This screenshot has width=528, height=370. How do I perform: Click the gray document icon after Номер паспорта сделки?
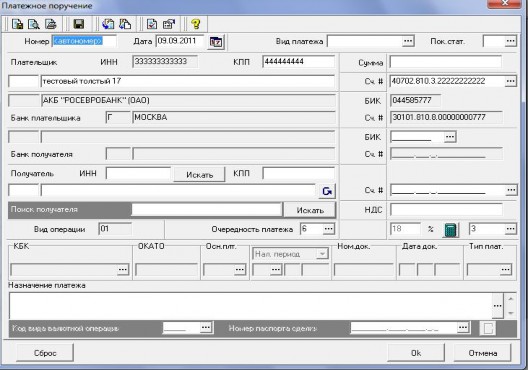[488, 328]
